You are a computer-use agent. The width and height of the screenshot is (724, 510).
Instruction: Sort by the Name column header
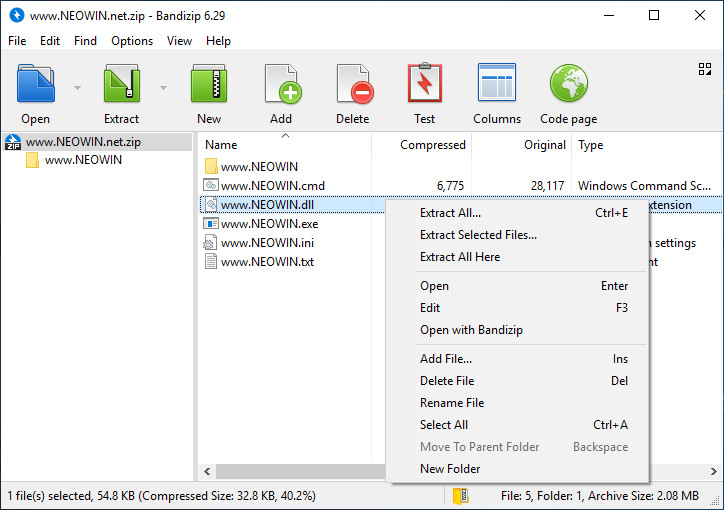(x=221, y=145)
